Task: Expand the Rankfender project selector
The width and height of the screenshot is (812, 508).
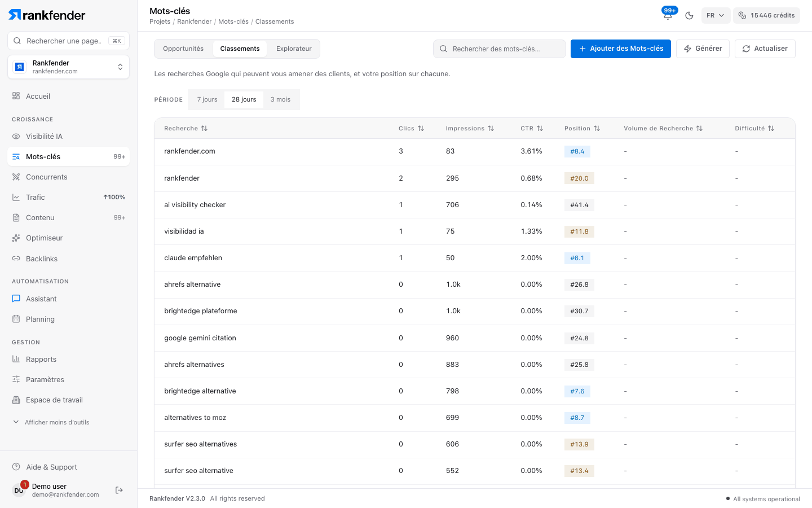Action: [68, 67]
